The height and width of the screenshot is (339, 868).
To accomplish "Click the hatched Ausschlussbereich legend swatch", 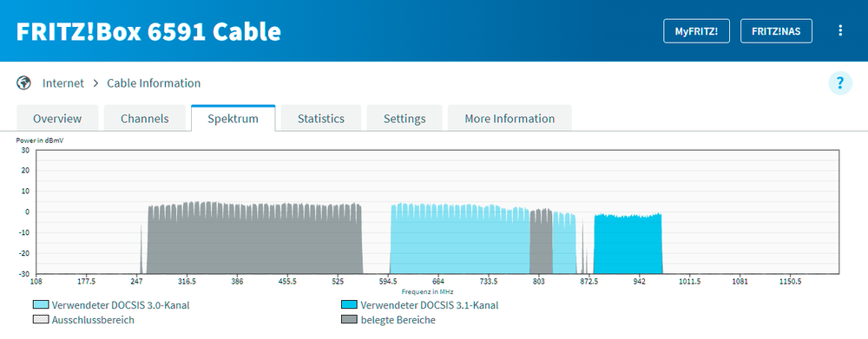I will point(41,320).
